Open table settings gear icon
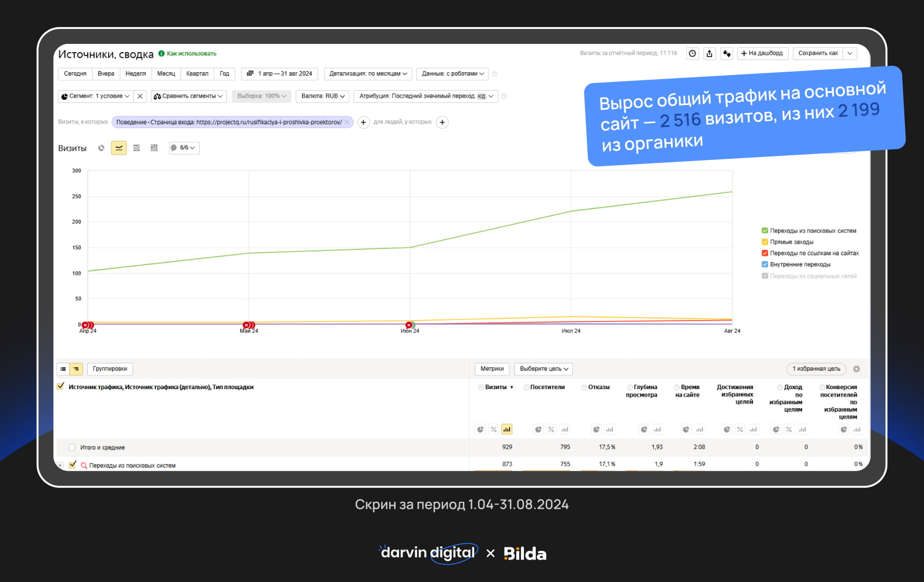 coord(856,369)
